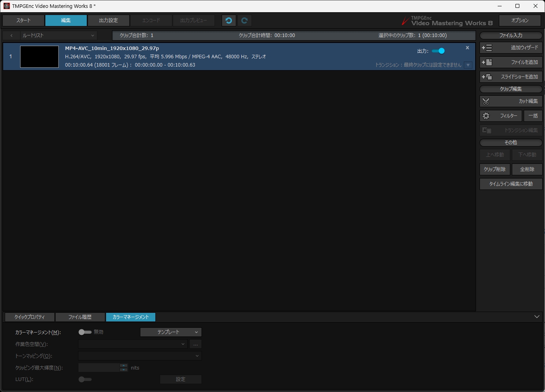Screen dimensions: 545x392
Task: Toggle the LUT switch
Action: [x=85, y=379]
